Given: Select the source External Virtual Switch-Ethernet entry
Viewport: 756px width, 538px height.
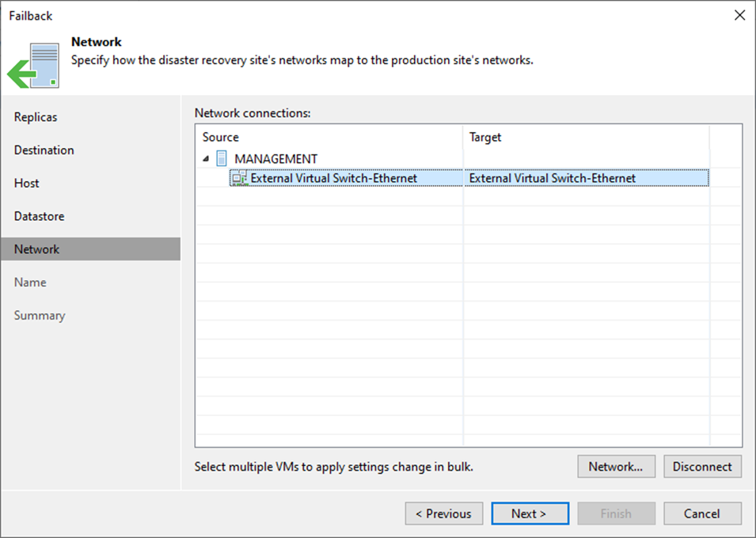Looking at the screenshot, I should [x=333, y=179].
